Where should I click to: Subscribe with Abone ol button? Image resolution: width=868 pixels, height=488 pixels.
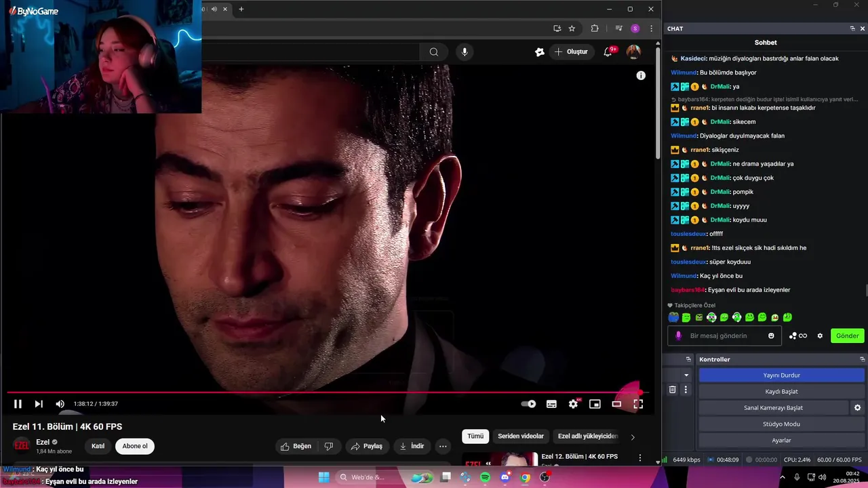coord(135,446)
